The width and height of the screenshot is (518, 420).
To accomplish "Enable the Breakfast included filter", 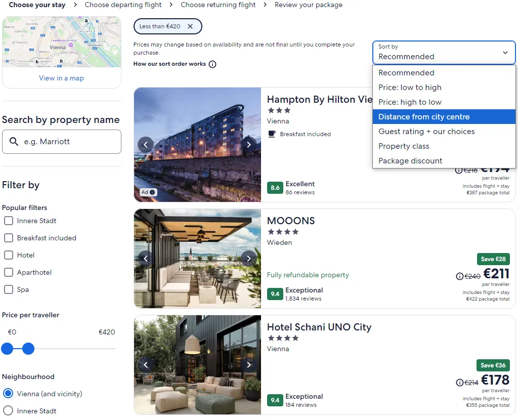I will point(9,238).
